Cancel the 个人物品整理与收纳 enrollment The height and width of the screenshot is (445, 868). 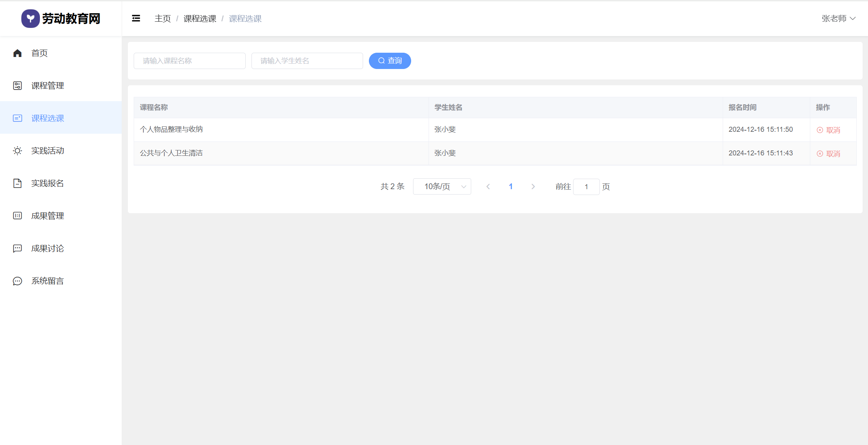[828, 130]
